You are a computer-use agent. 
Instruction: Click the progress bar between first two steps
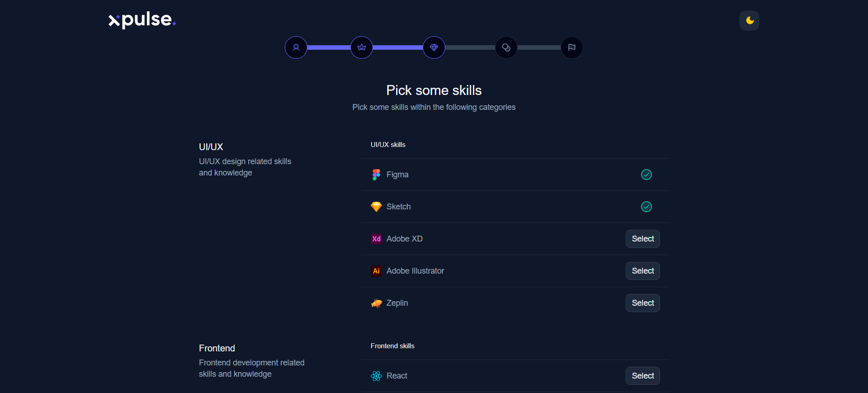(x=329, y=47)
